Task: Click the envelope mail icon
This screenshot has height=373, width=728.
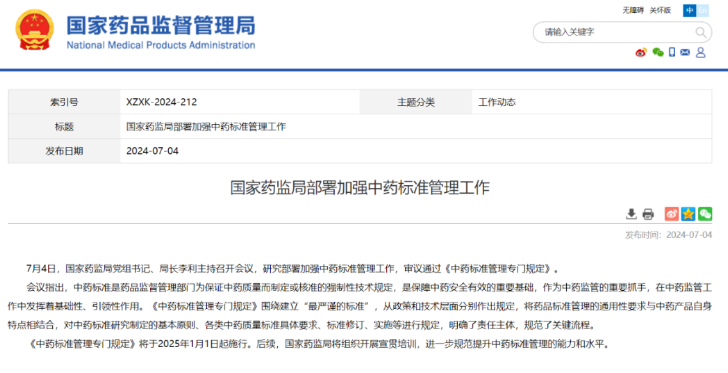Action: pyautogui.click(x=685, y=52)
